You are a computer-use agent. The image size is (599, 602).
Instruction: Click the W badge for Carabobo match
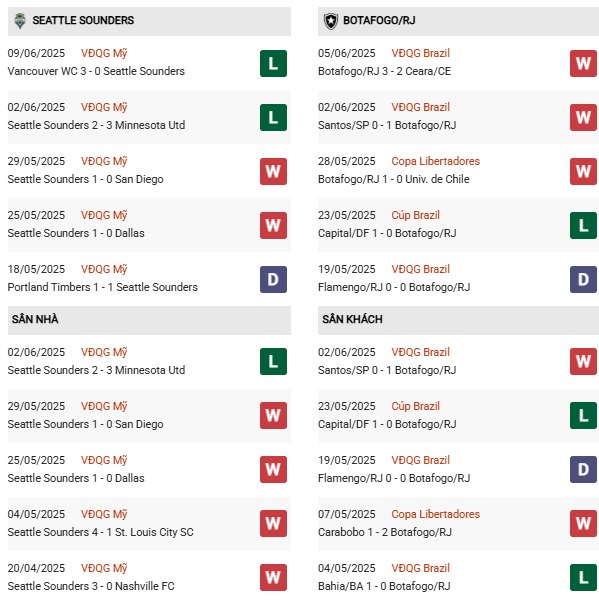(x=584, y=523)
